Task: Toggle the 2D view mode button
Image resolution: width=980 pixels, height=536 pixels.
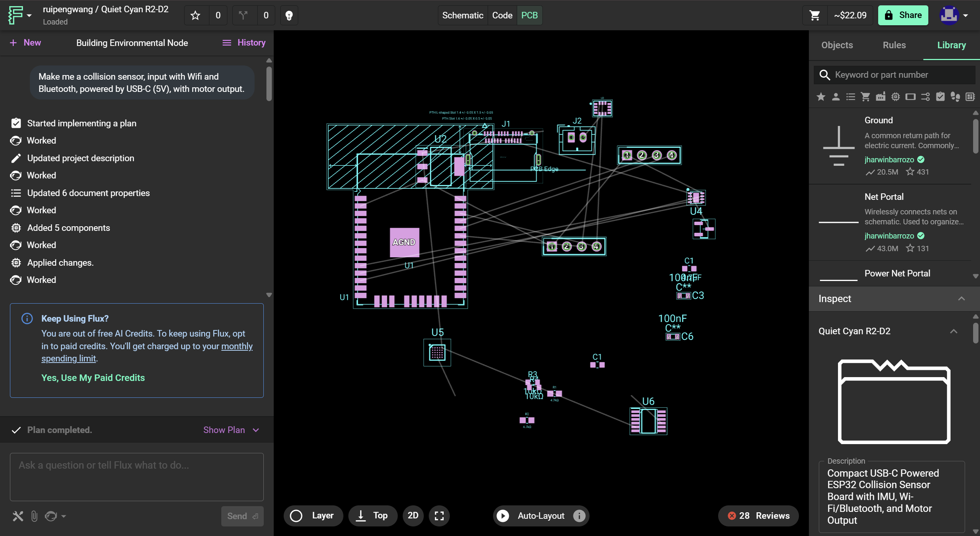Action: pos(413,516)
